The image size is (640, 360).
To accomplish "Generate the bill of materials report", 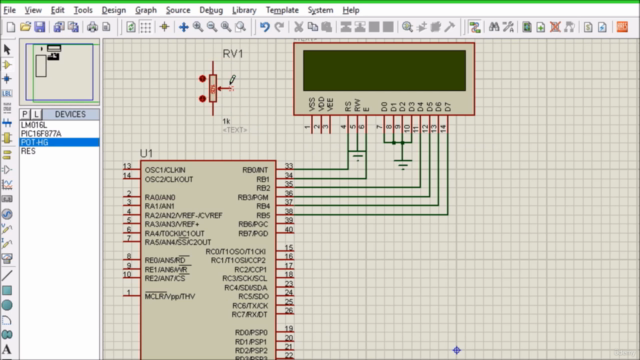I will (x=588, y=27).
